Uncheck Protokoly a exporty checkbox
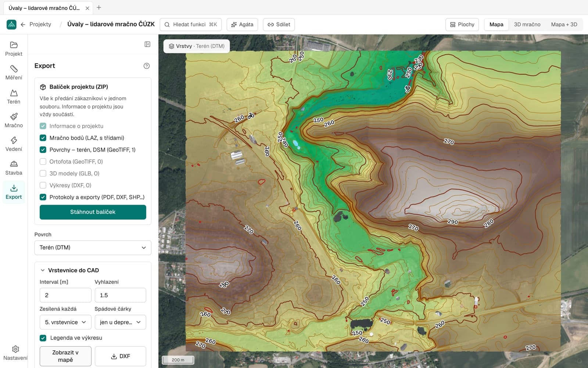The height and width of the screenshot is (368, 588). click(43, 197)
